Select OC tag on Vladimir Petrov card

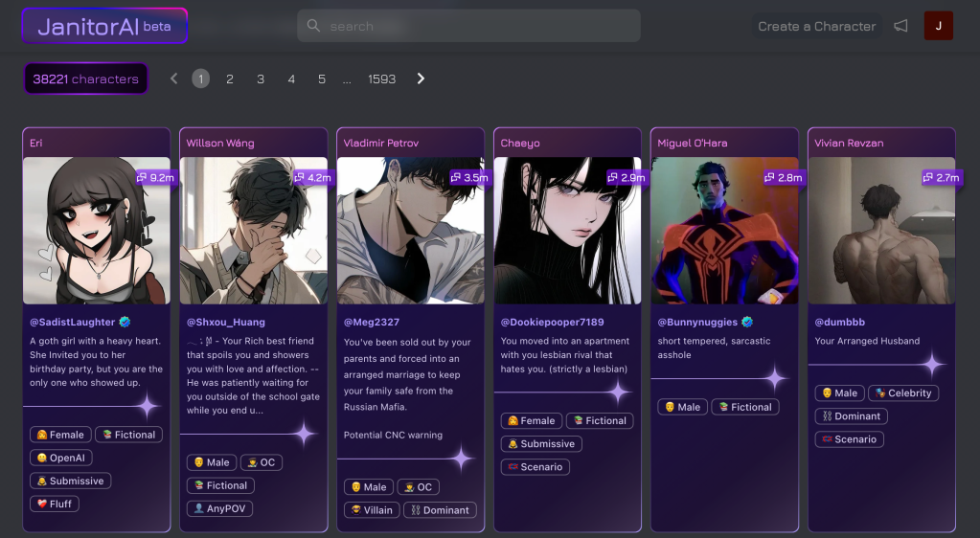pos(418,486)
